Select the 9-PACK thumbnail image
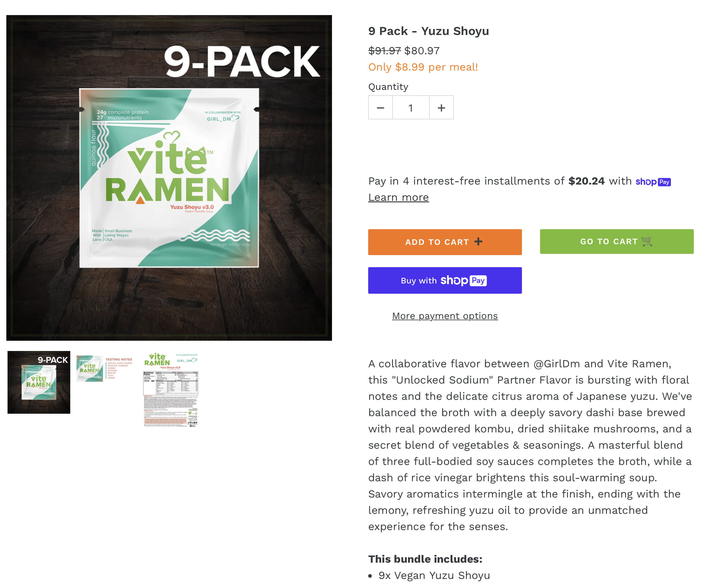708x588 pixels. pyautogui.click(x=39, y=382)
